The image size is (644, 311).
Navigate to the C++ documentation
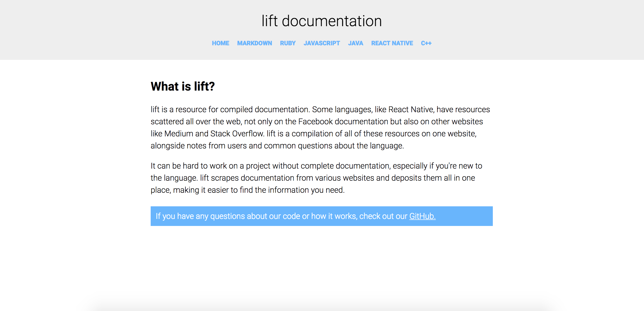426,43
